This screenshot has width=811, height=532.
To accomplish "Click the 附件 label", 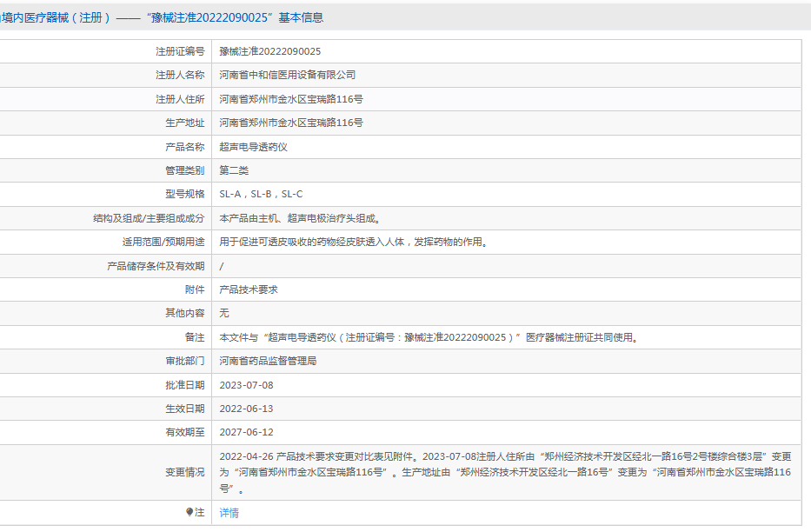I will point(195,289).
